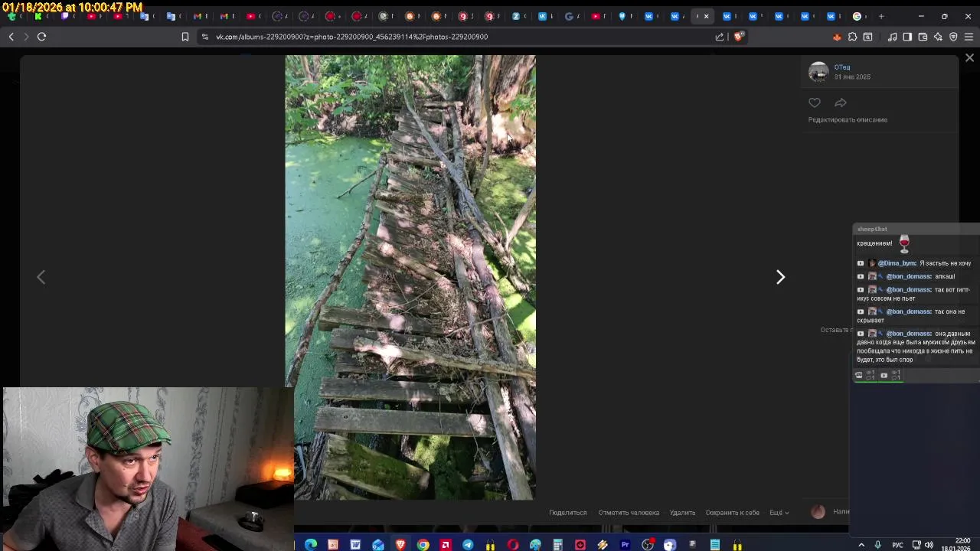Like the photo with the heart icon
Viewport: 980px width, 551px height.
tap(815, 103)
